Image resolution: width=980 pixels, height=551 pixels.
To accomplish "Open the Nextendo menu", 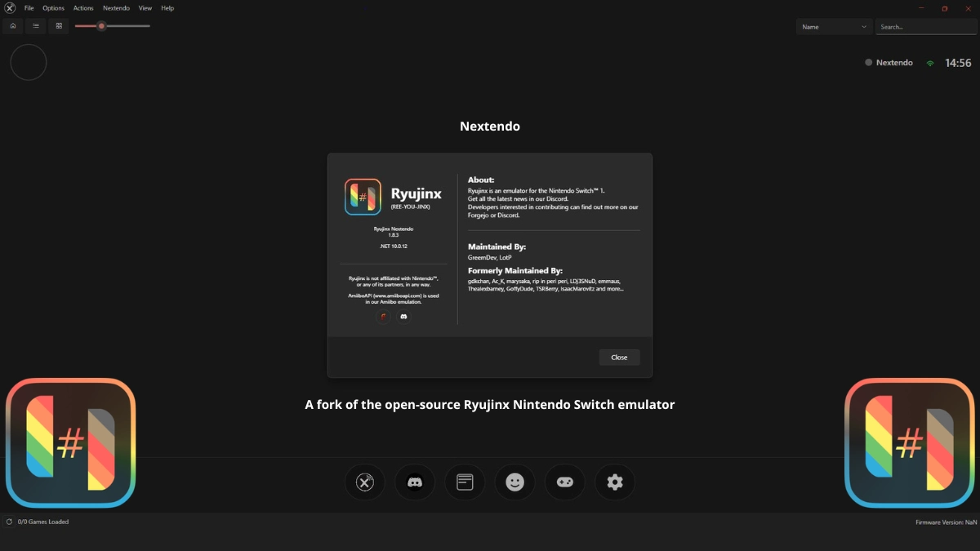I will [x=116, y=8].
